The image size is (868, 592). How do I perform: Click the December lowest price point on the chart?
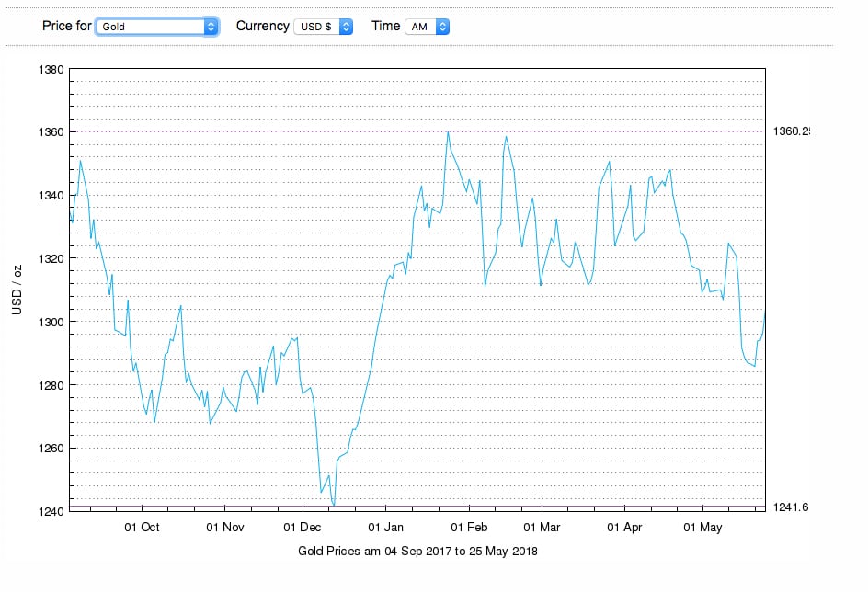point(333,505)
